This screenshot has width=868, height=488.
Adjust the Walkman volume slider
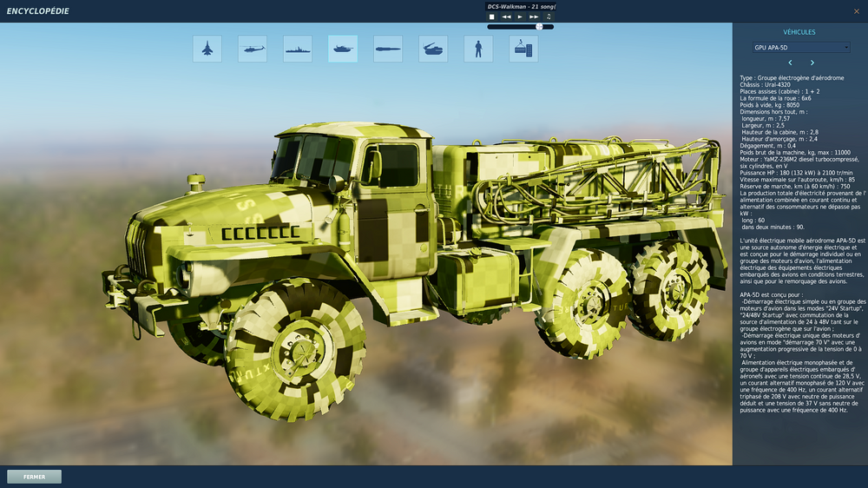point(520,27)
